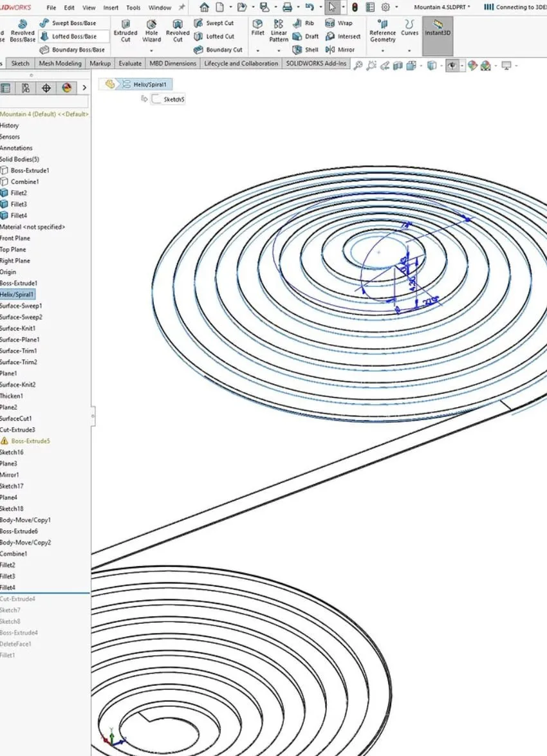Open Reference Geometry tool

point(382,32)
